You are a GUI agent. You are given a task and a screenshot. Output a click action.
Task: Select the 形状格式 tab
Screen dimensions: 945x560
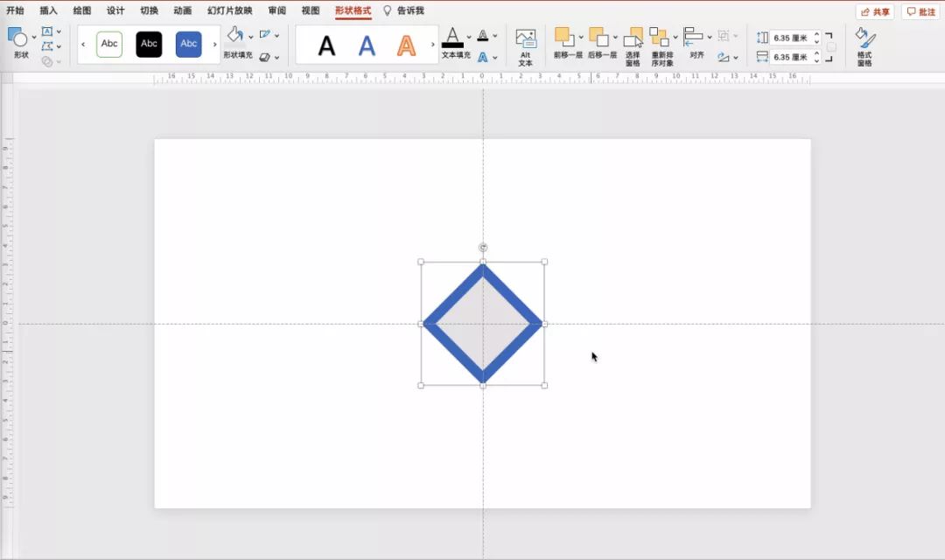click(353, 10)
